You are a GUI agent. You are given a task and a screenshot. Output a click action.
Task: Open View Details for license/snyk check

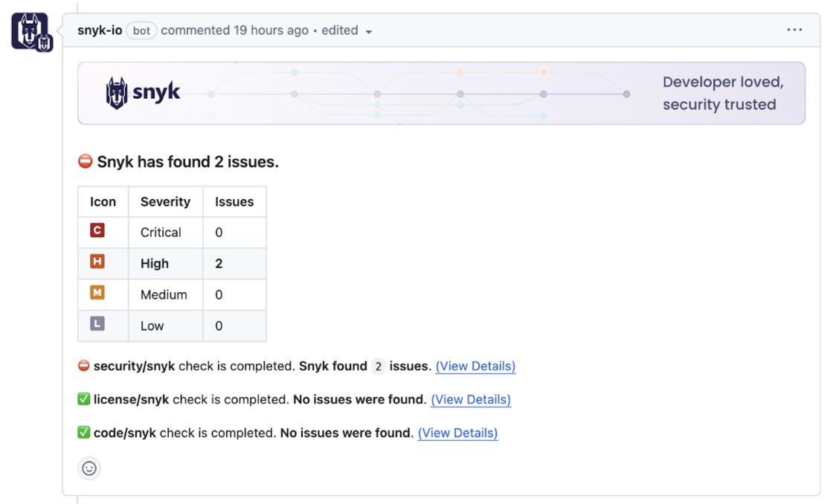[470, 399]
